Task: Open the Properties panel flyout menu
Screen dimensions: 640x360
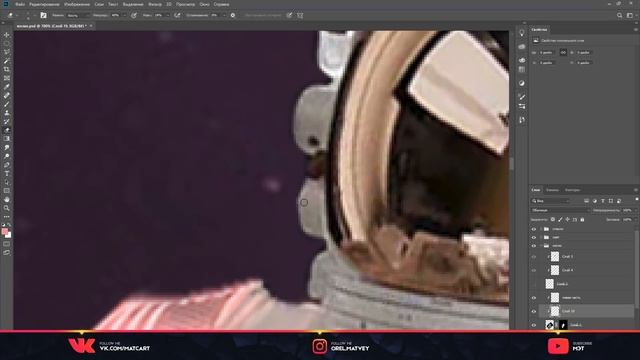Action: tap(636, 30)
